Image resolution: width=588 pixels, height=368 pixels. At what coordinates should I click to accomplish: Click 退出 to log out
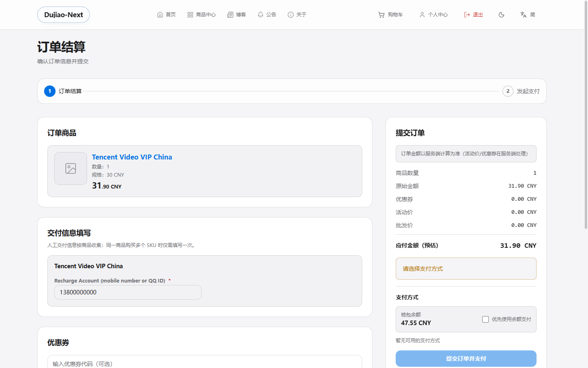478,15
